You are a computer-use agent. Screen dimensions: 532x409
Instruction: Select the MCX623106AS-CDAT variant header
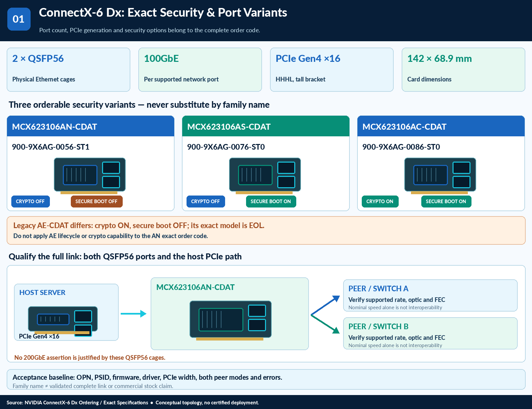pyautogui.click(x=266, y=126)
